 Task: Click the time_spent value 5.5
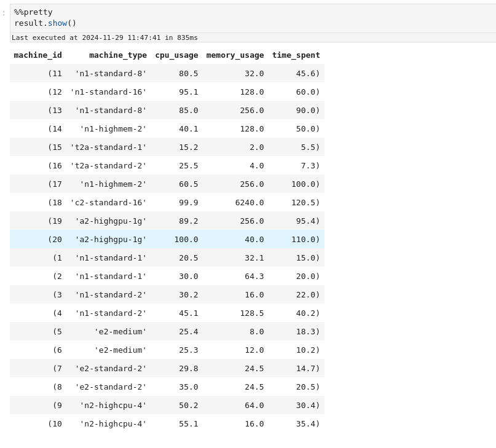point(310,147)
